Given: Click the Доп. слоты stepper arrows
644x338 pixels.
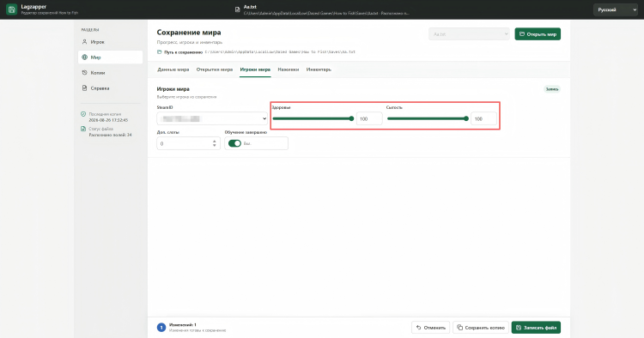Looking at the screenshot, I should (x=215, y=143).
